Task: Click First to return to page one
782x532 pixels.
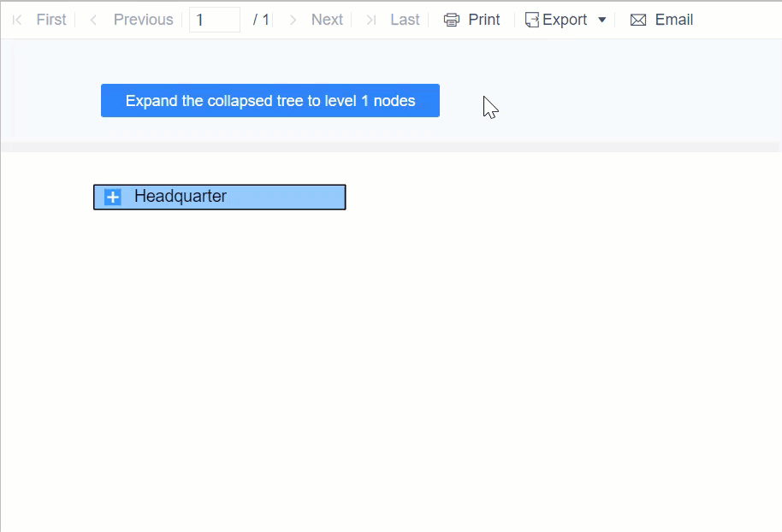Action: pyautogui.click(x=50, y=19)
